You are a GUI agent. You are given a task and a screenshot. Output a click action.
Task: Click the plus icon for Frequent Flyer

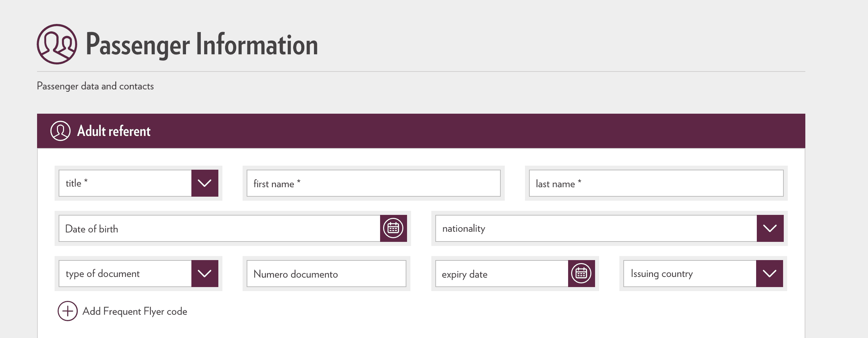tap(68, 311)
